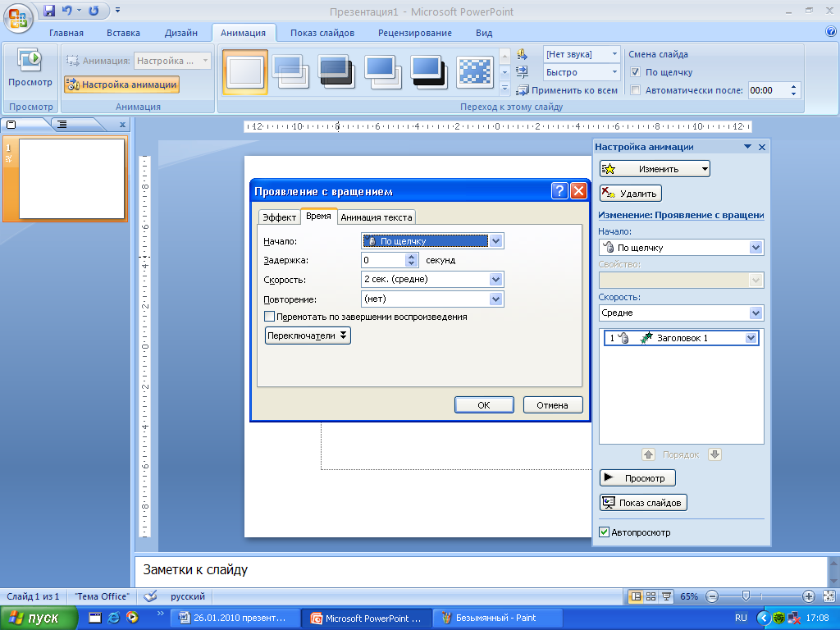Image resolution: width=840 pixels, height=630 pixels.
Task: Expand the transition gallery more arrow
Action: [504, 89]
